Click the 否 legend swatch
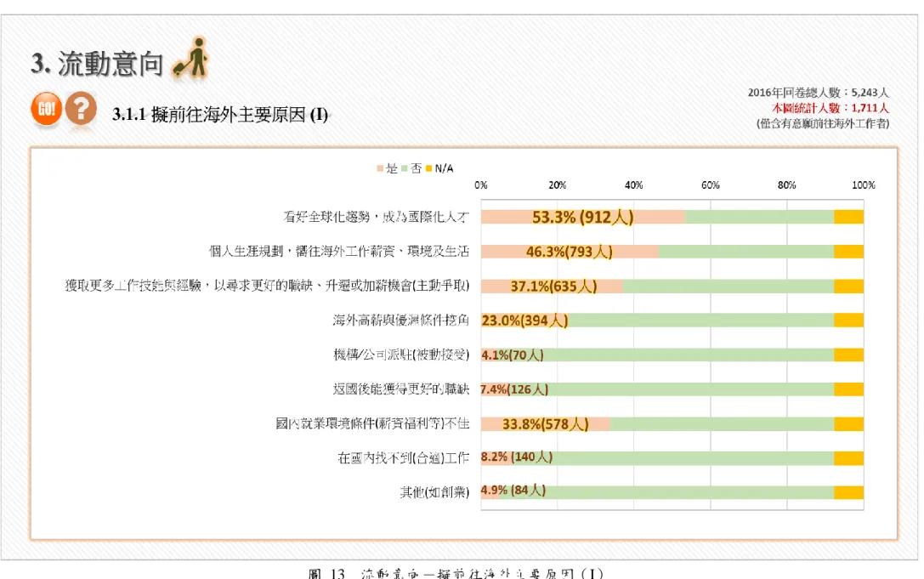924x579 pixels. pyautogui.click(x=405, y=168)
